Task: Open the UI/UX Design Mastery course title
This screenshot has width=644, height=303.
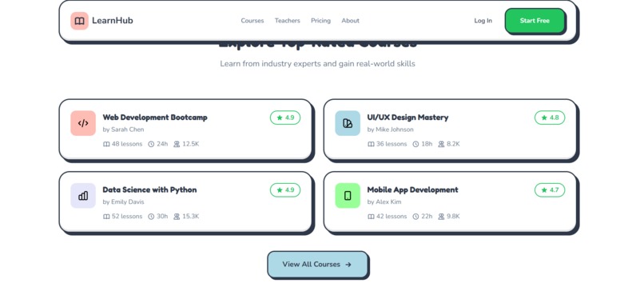Action: pyautogui.click(x=407, y=118)
